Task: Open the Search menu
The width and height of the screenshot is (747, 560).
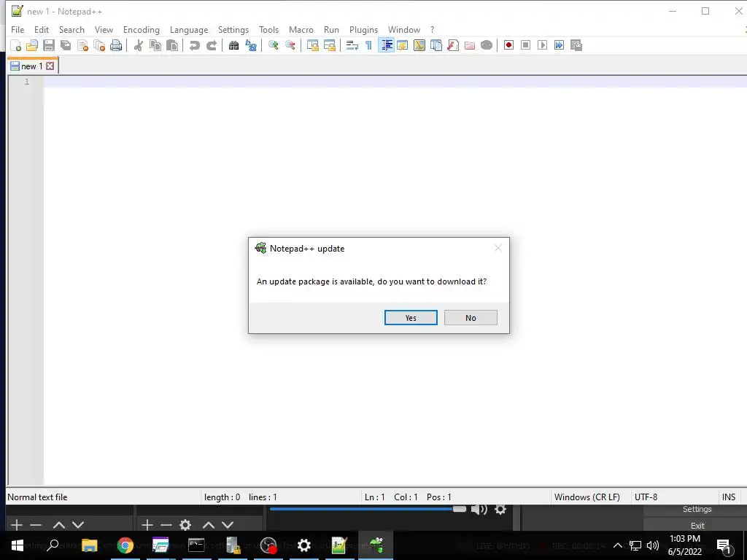Action: [71, 29]
